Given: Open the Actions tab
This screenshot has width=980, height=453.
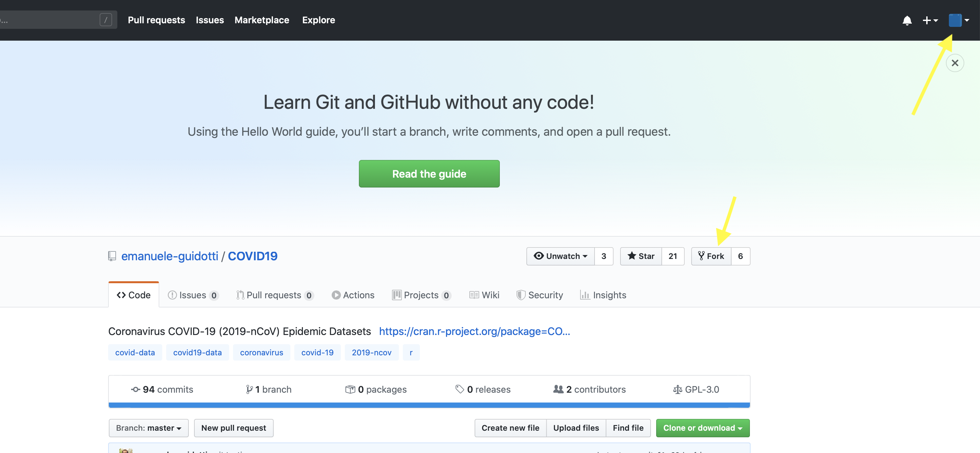Looking at the screenshot, I should click(353, 295).
